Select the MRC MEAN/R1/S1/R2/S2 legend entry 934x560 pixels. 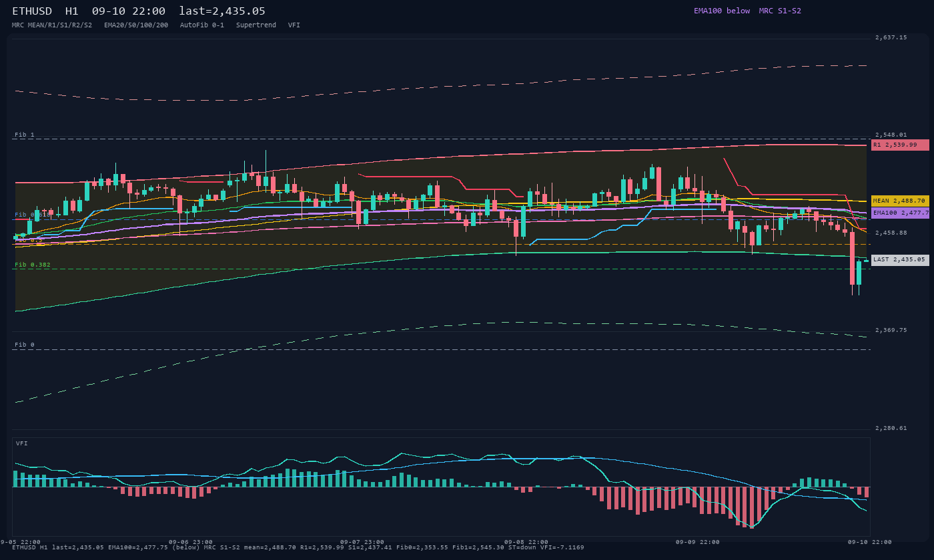coord(52,25)
